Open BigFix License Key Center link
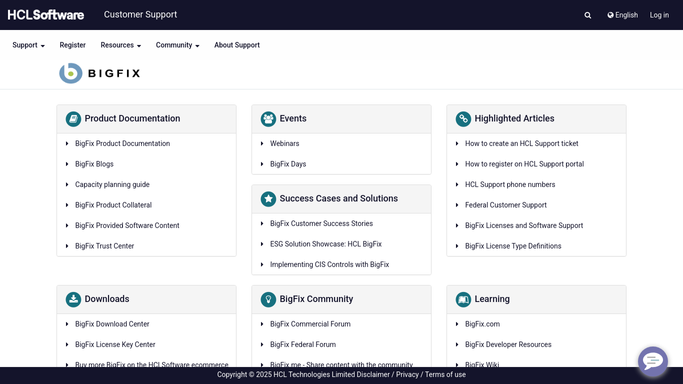Viewport: 683px width, 384px height. 115,344
